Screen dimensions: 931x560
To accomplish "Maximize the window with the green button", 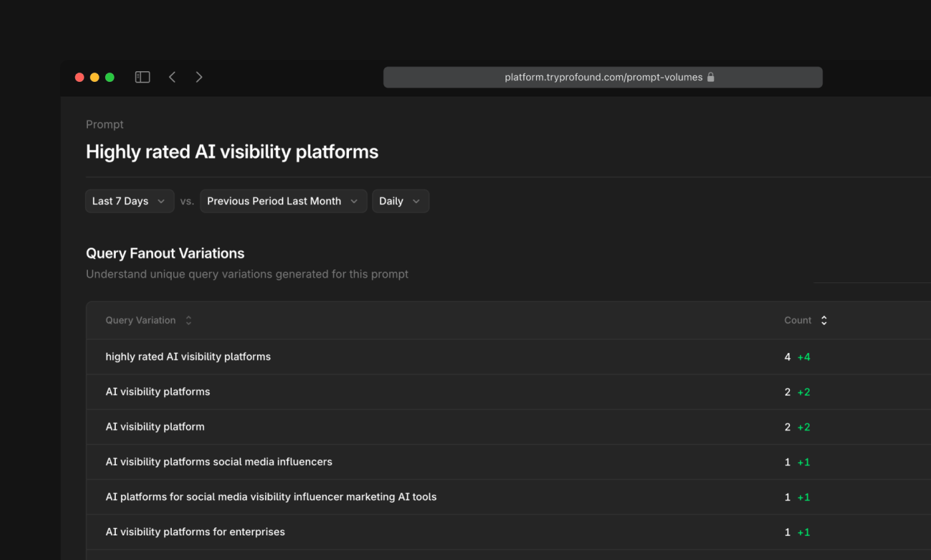I will coord(110,77).
